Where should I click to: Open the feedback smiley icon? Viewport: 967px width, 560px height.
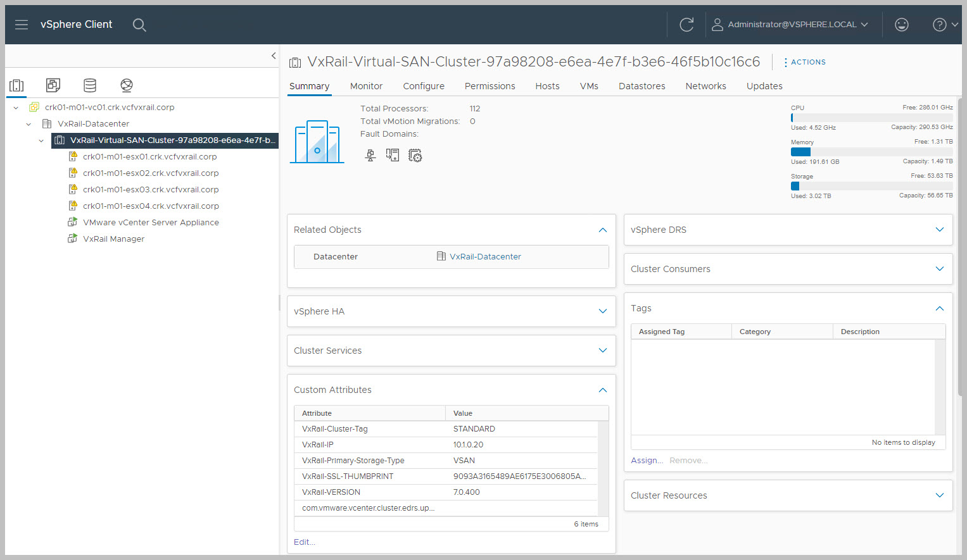[x=901, y=25]
